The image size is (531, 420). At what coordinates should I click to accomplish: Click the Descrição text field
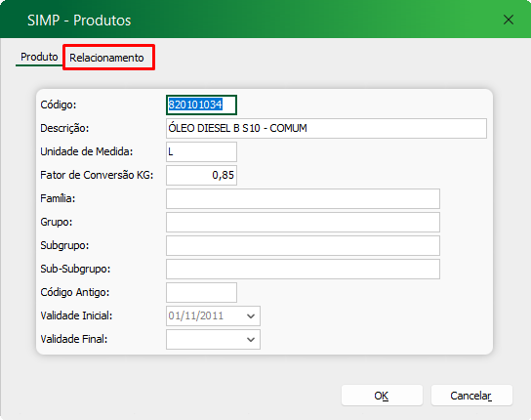[326, 128]
